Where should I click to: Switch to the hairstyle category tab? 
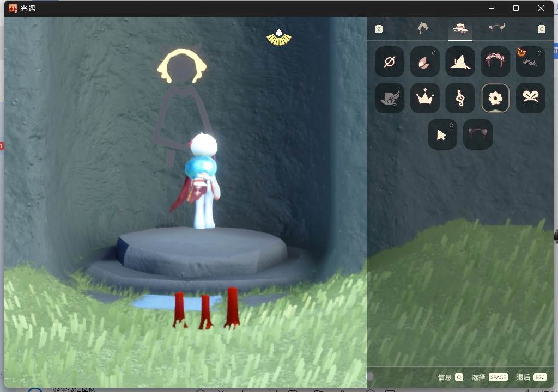click(x=423, y=28)
